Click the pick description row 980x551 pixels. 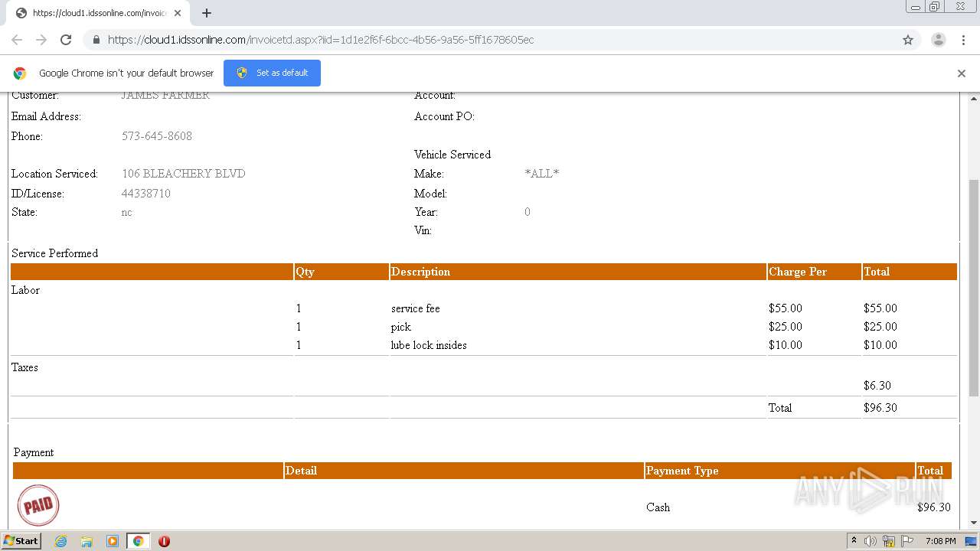pos(401,327)
